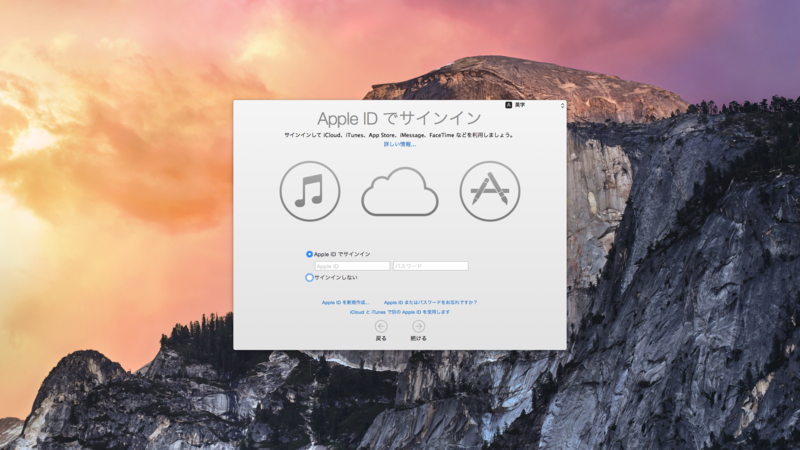Open the 詳しい情報... link
This screenshot has height=450, width=800.
tap(400, 144)
